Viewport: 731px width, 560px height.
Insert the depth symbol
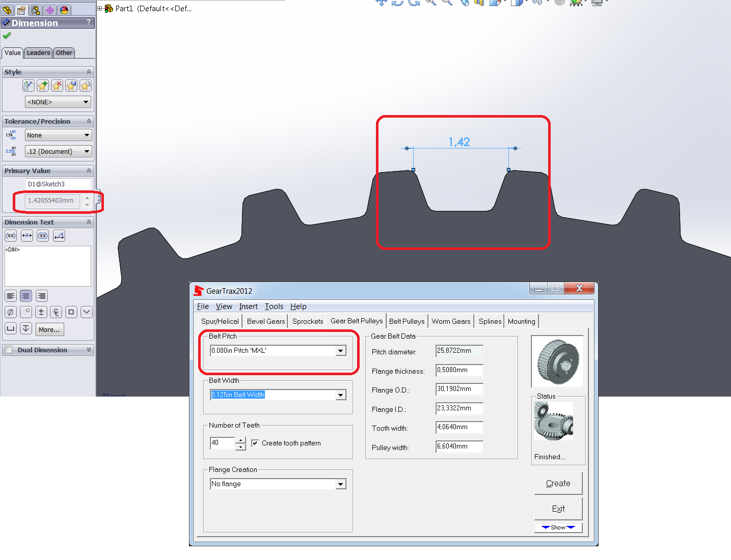(26, 328)
